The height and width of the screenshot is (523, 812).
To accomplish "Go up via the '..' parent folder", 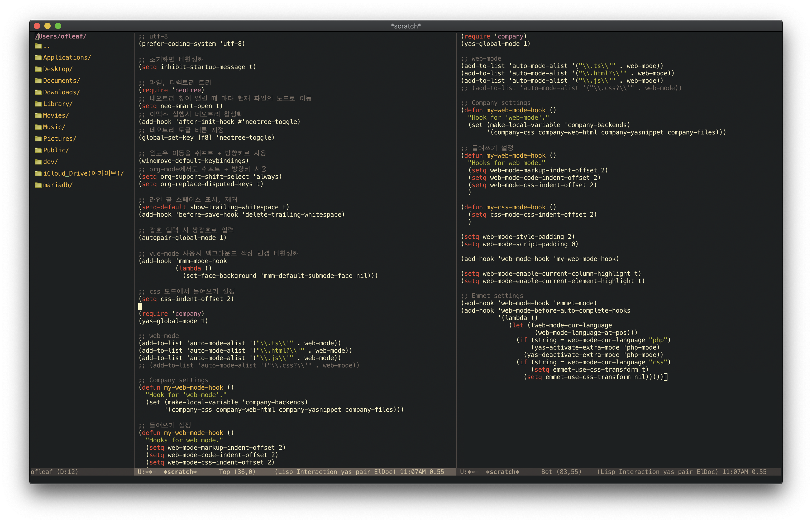I will coord(46,46).
